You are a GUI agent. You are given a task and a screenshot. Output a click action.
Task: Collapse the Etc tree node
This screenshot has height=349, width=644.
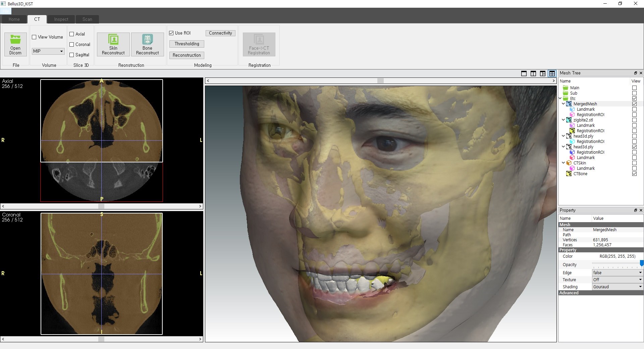tap(560, 99)
